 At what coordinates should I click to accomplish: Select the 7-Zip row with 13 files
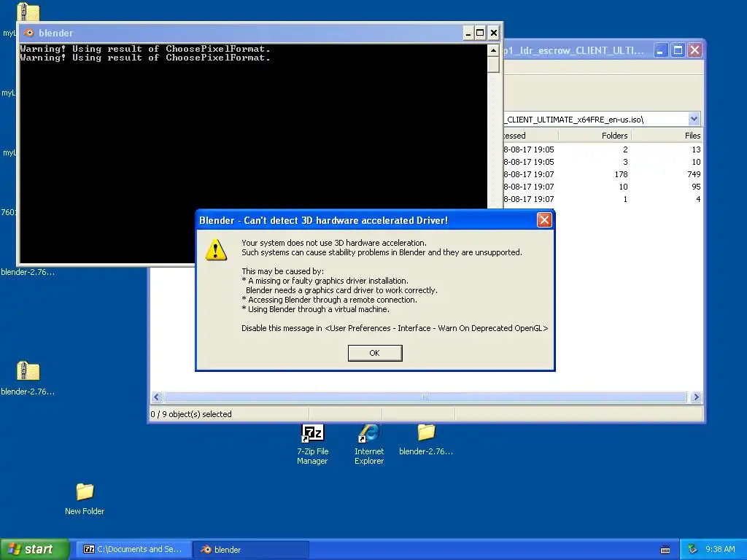[x=603, y=149]
